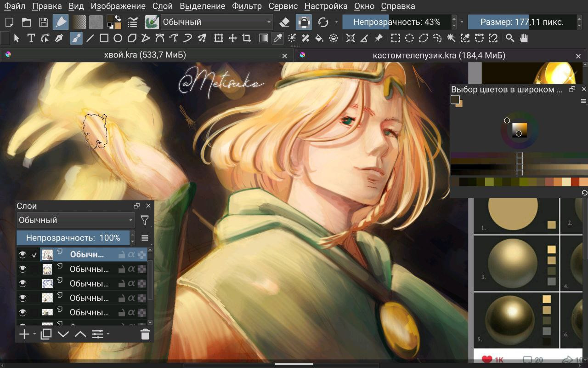
Task: Open the layer filter funnel
Action: tap(145, 220)
